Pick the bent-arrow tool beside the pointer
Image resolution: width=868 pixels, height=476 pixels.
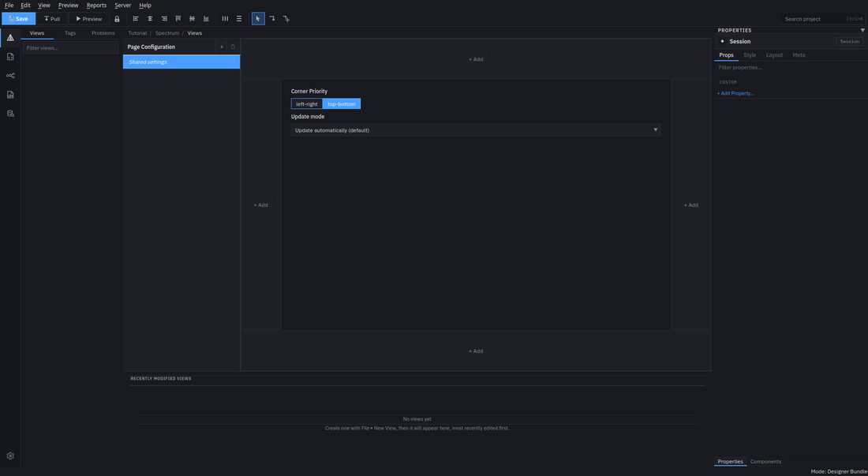(272, 19)
